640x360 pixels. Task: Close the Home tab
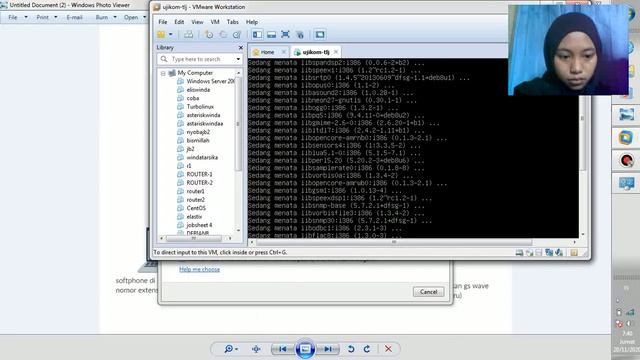click(x=284, y=52)
